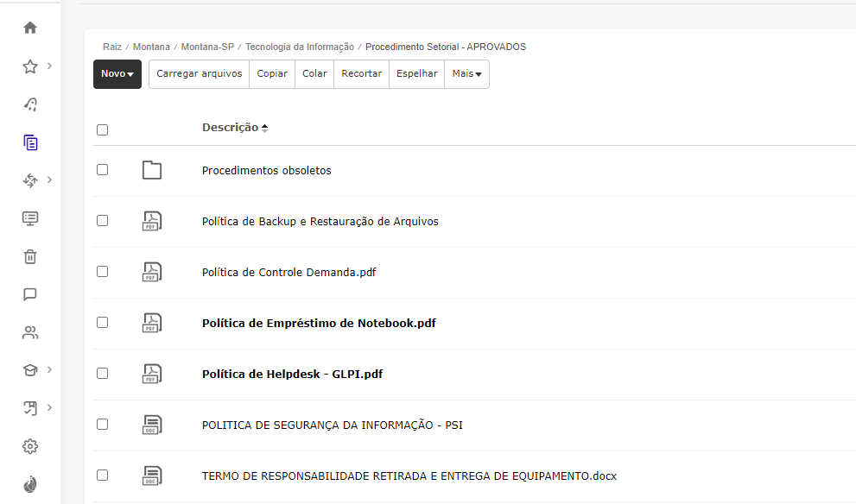This screenshot has height=504, width=856.
Task: Open the settings gear in sidebar
Action: coord(30,446)
